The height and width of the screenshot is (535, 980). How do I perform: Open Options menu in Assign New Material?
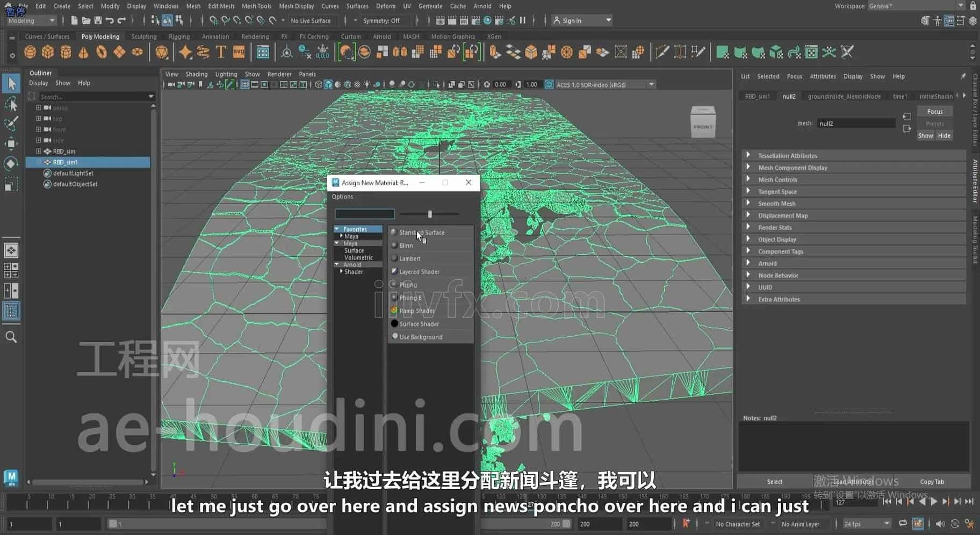342,197
